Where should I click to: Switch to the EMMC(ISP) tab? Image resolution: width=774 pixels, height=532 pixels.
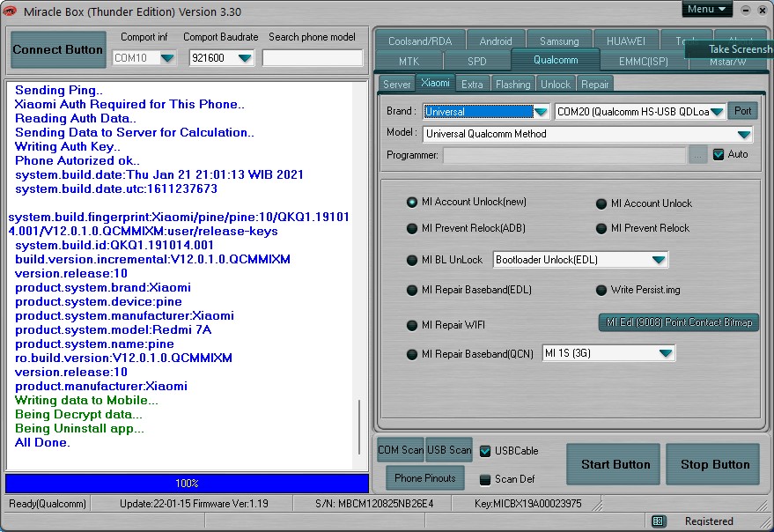tap(643, 62)
